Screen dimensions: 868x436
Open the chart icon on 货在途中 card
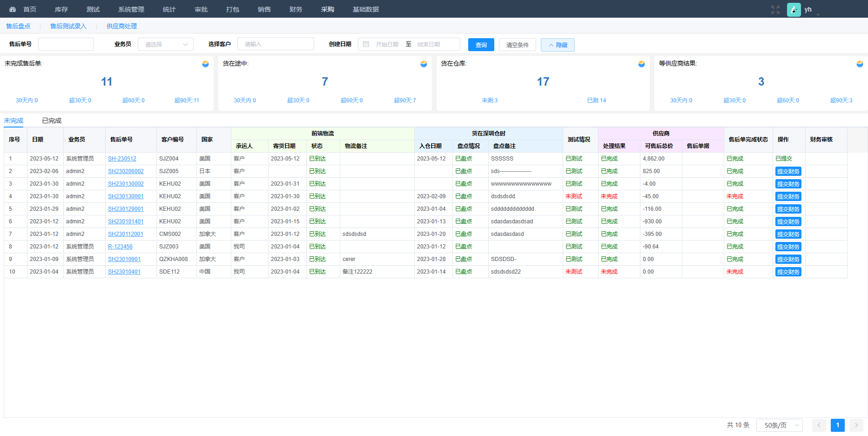(x=424, y=64)
